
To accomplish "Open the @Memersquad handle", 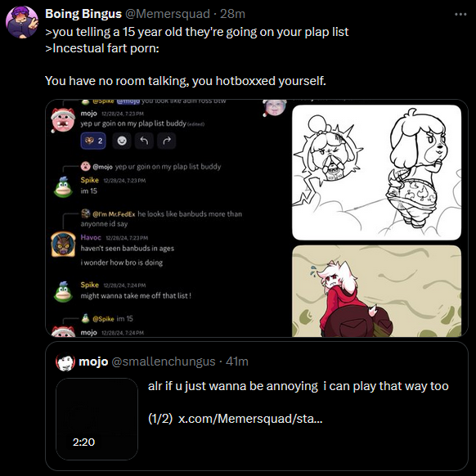I will click(168, 14).
